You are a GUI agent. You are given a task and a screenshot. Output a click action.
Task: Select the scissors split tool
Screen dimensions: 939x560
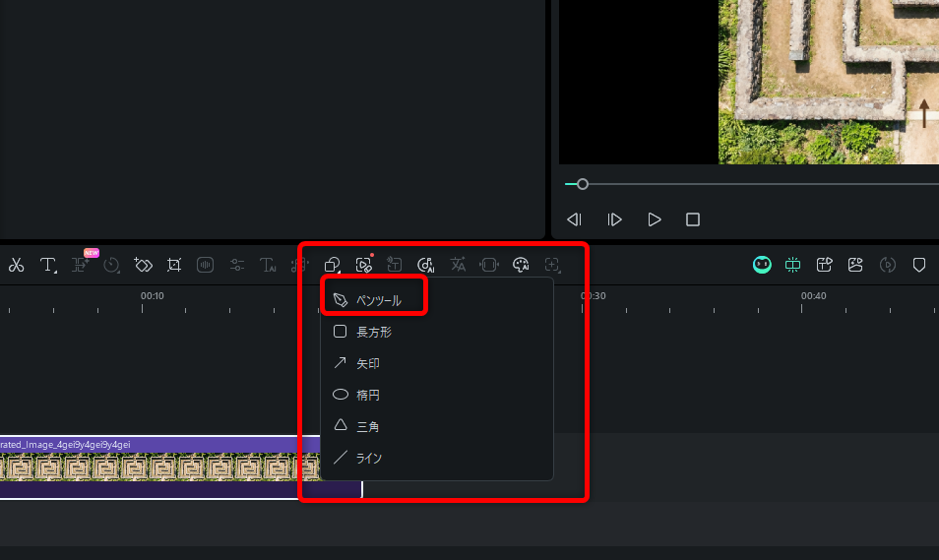pos(16,265)
